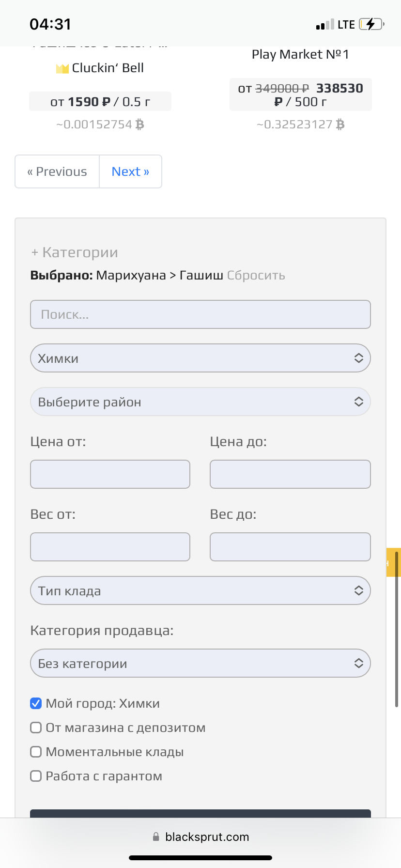Tick the Работа с гарантом checkbox
401x868 pixels.
(36, 776)
